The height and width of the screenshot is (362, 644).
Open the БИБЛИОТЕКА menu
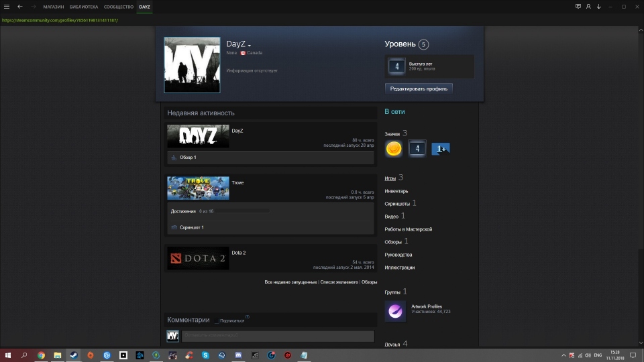pyautogui.click(x=84, y=7)
